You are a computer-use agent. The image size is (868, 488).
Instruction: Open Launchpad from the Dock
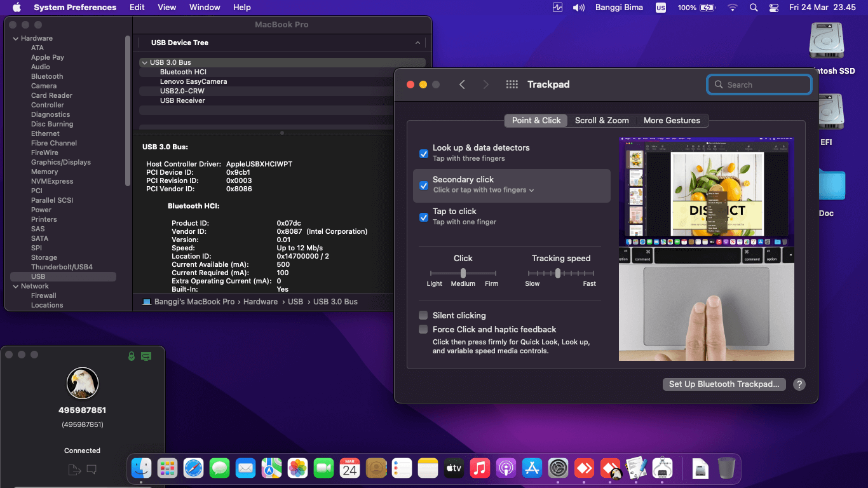pyautogui.click(x=168, y=468)
